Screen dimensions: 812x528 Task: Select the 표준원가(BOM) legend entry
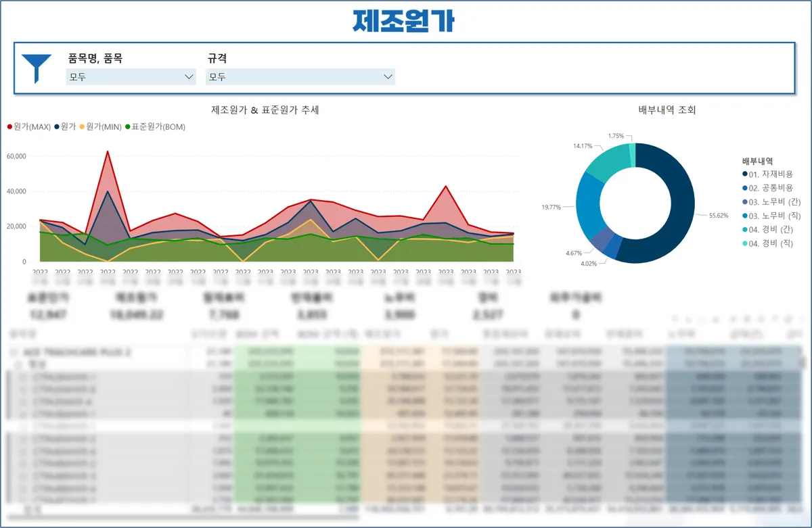155,126
